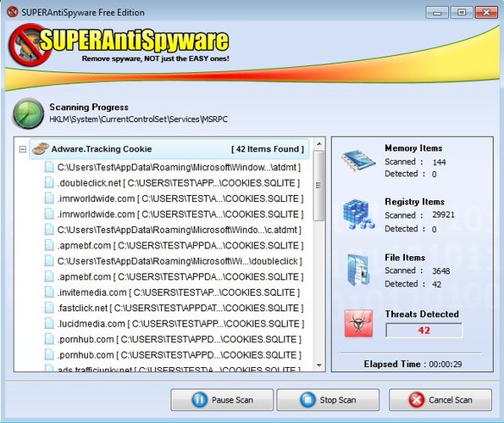
Task: Click the scroll down arrow of results list
Action: [x=318, y=365]
